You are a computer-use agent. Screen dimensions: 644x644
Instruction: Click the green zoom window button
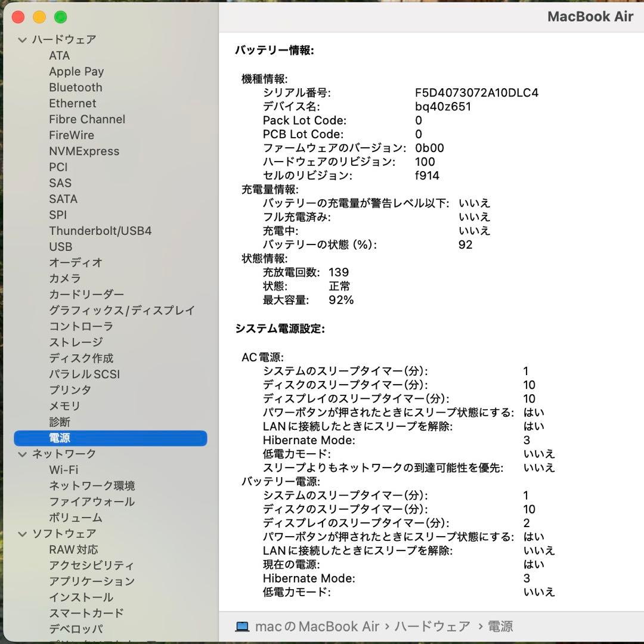pos(60,17)
